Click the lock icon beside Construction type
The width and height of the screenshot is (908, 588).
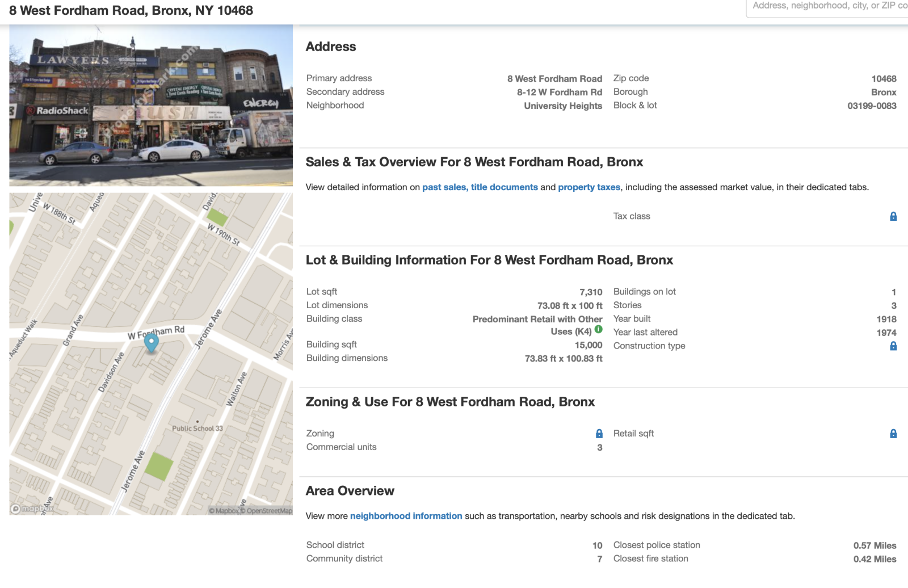tap(893, 346)
